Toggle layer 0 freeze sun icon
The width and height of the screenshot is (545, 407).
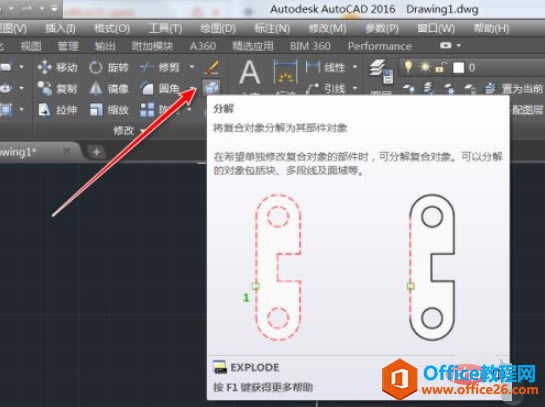(425, 67)
